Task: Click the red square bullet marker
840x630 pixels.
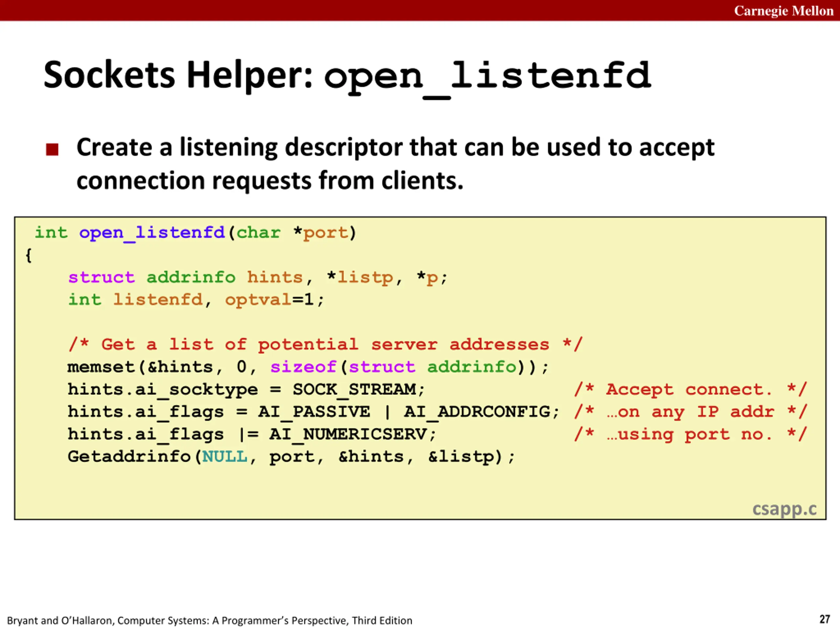Action: [52, 149]
